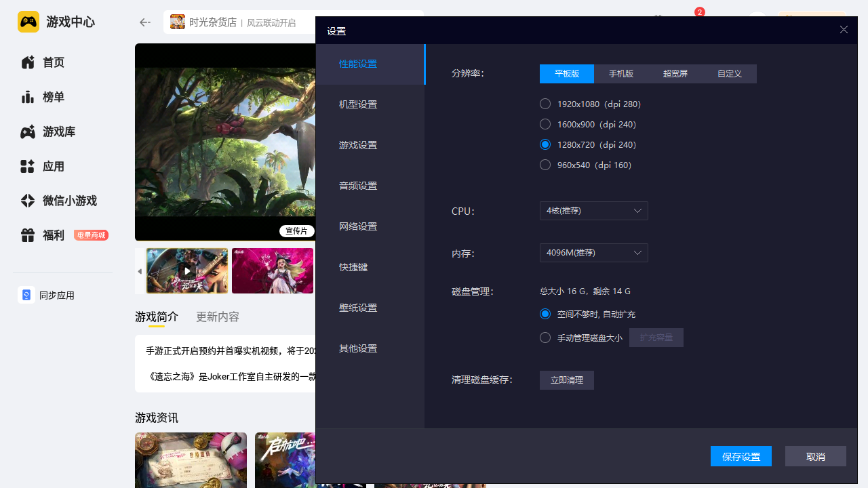Open the memory (内存) 4096M dropdown
The height and width of the screenshot is (488, 868).
pos(593,253)
